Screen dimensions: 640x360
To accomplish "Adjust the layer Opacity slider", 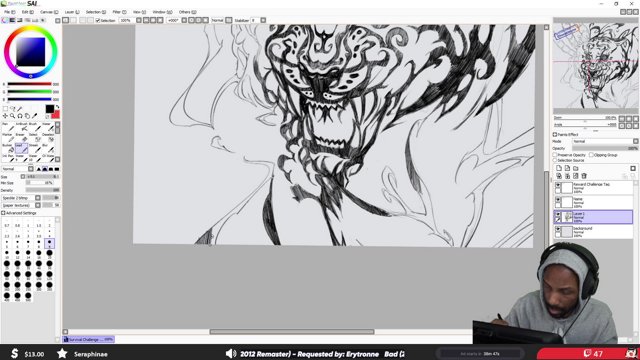I will pyautogui.click(x=605, y=149).
